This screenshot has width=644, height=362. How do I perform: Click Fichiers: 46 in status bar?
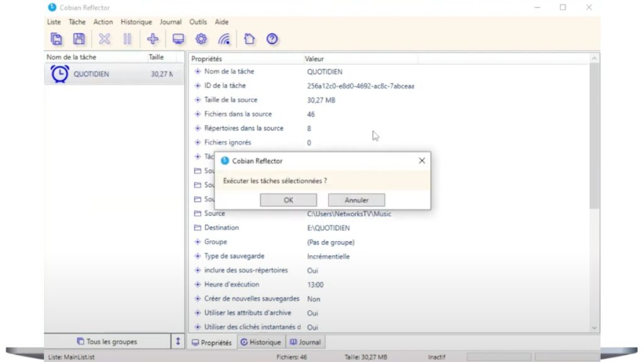pos(292,357)
